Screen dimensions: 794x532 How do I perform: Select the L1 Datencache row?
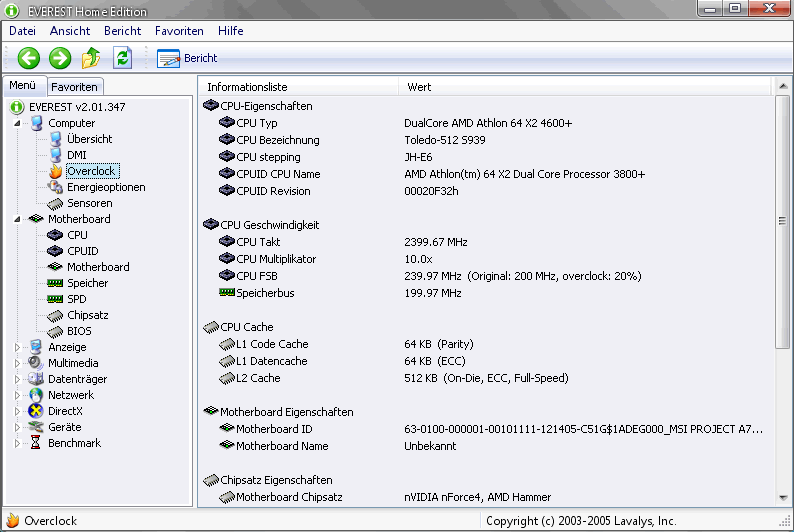(x=486, y=361)
